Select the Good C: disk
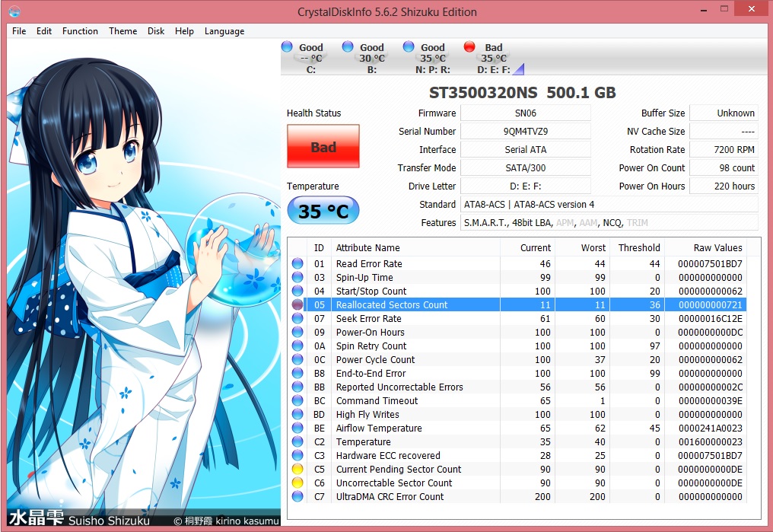Screen dimensions: 773x532 point(310,58)
